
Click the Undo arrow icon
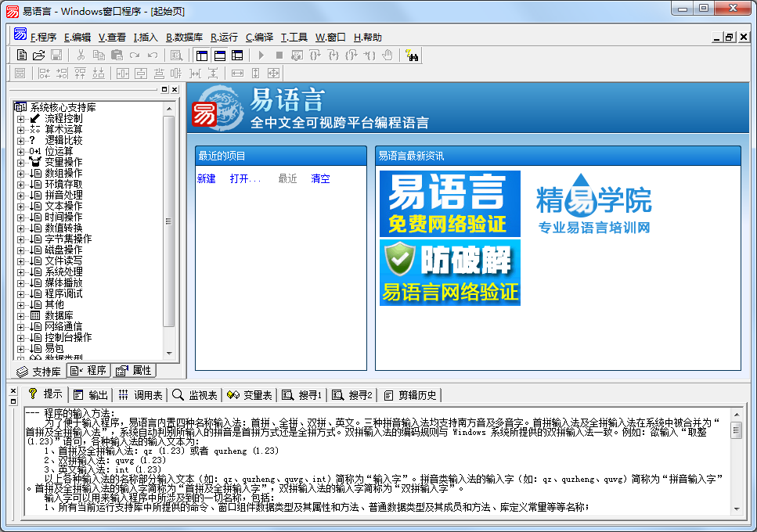(x=153, y=56)
